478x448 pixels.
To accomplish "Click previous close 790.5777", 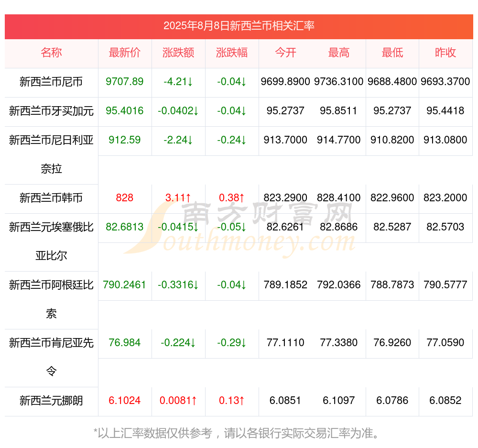I will pos(445,284).
